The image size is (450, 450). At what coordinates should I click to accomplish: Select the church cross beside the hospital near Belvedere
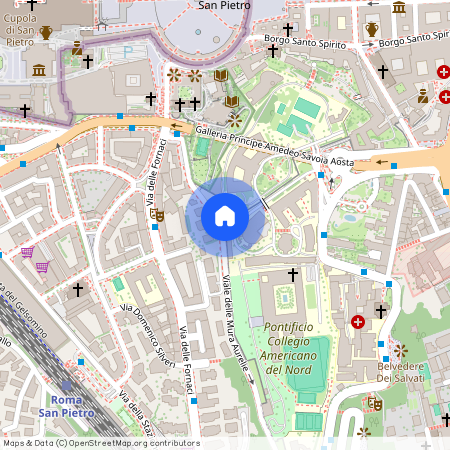[381, 311]
